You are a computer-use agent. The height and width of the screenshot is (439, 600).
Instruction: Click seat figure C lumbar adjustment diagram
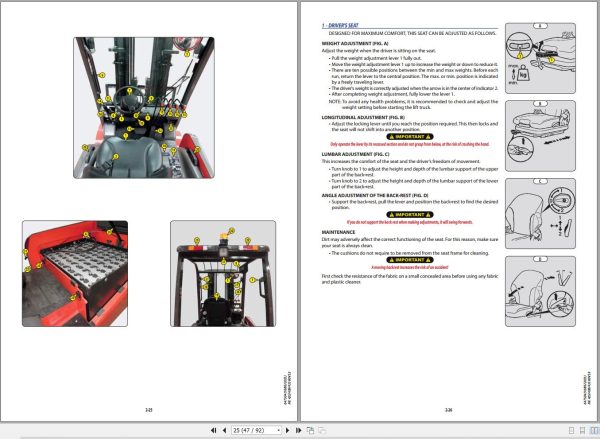540,214
